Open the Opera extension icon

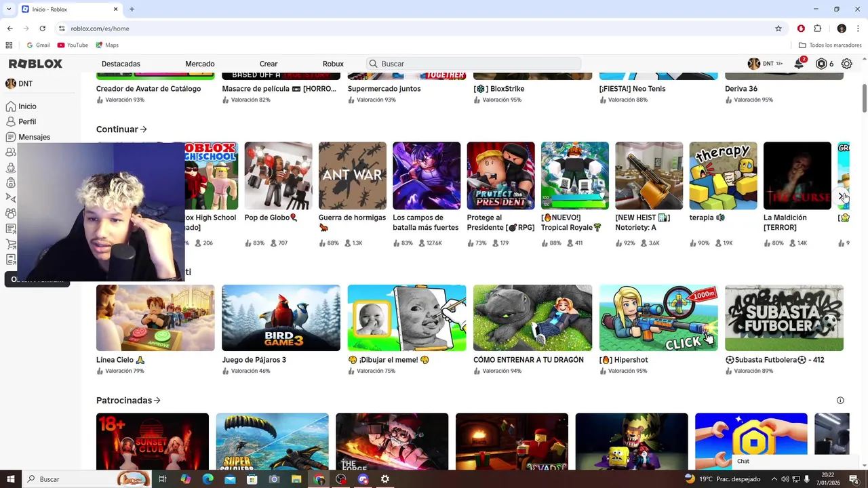801,28
